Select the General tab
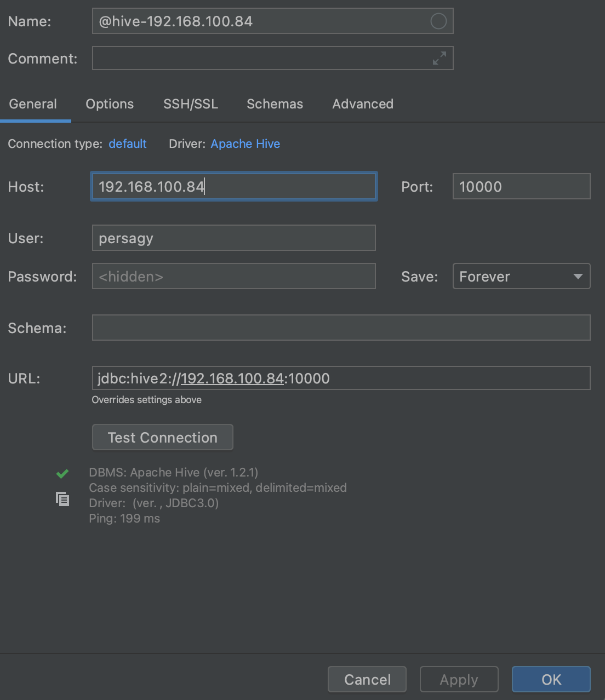This screenshot has height=700, width=605. click(x=33, y=104)
